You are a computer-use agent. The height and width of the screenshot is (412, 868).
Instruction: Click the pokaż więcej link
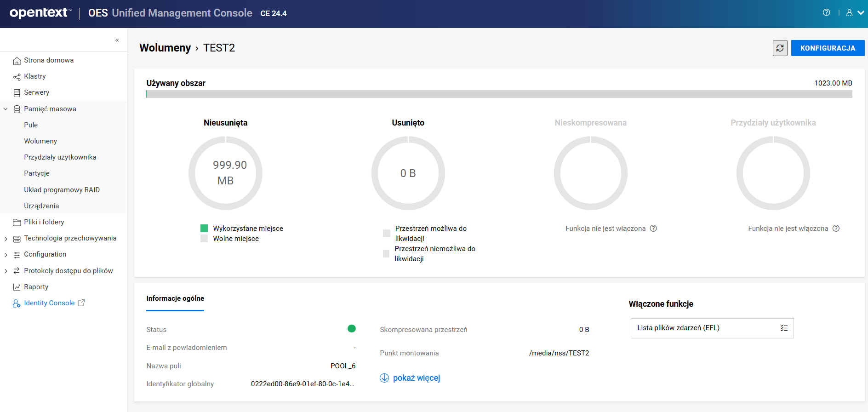coord(416,378)
